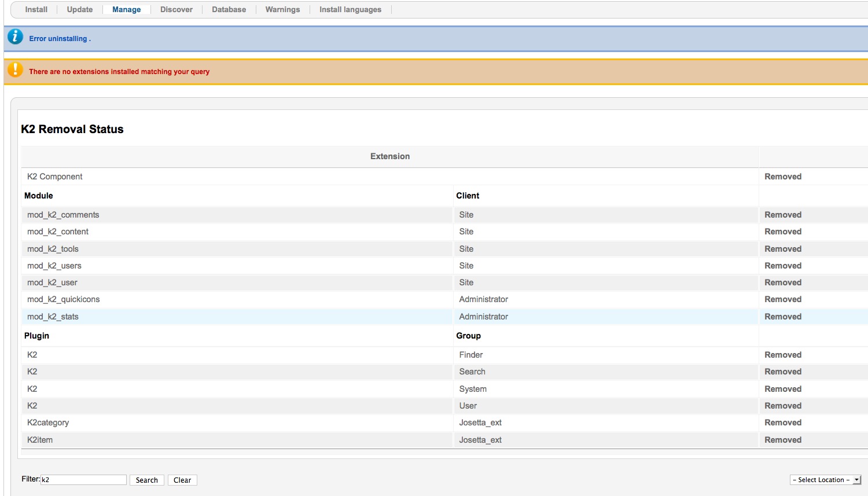
Task: Click the mod_k2_stats module name
Action: point(53,317)
